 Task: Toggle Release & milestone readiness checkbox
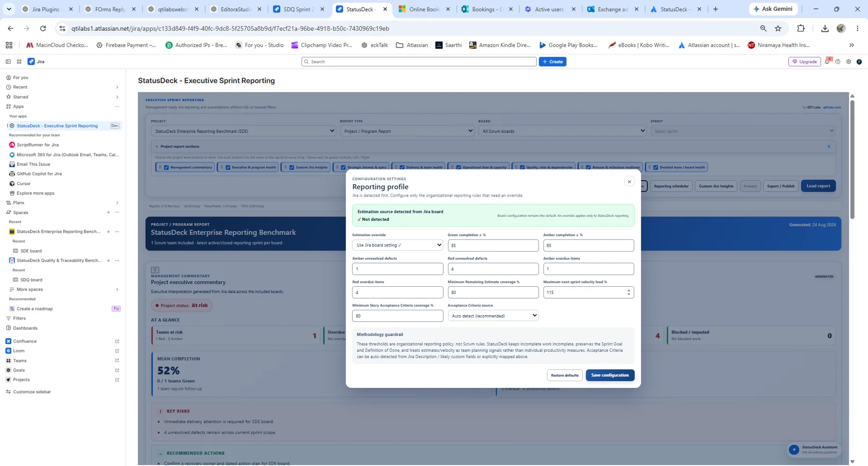pos(588,168)
